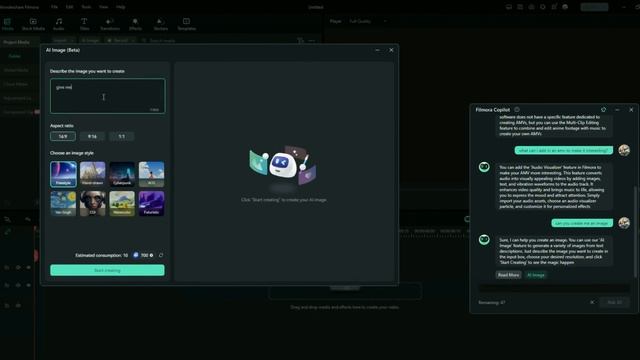640x360 pixels.
Task: Click the Start creating button
Action: [107, 270]
